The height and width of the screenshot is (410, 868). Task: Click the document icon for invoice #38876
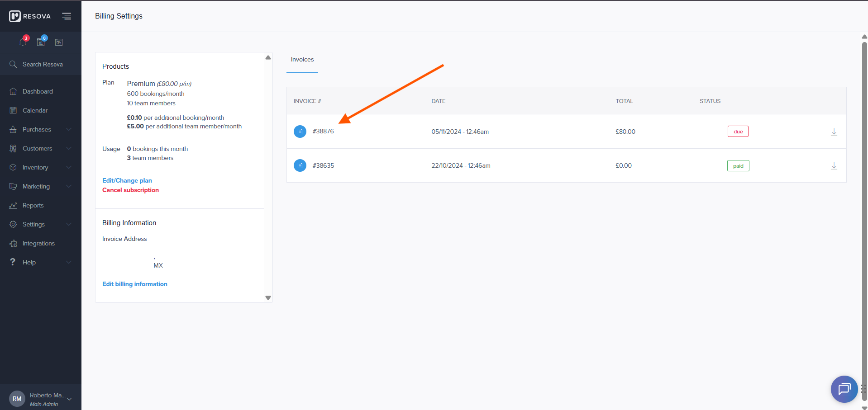click(x=300, y=132)
